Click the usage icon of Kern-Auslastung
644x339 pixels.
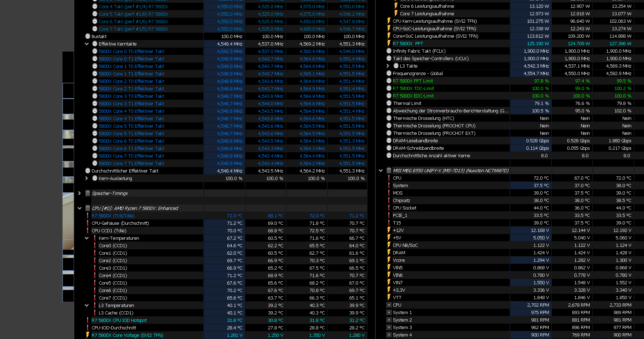pos(95,178)
